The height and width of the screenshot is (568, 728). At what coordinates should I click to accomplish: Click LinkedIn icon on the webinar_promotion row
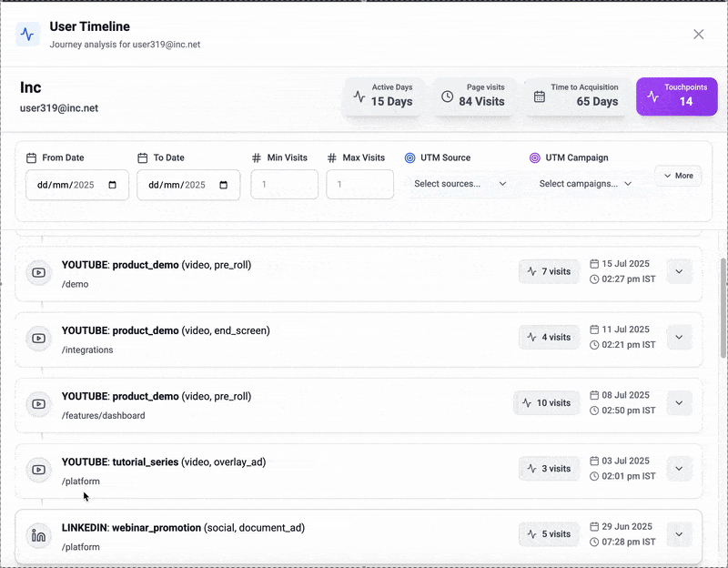tap(39, 535)
